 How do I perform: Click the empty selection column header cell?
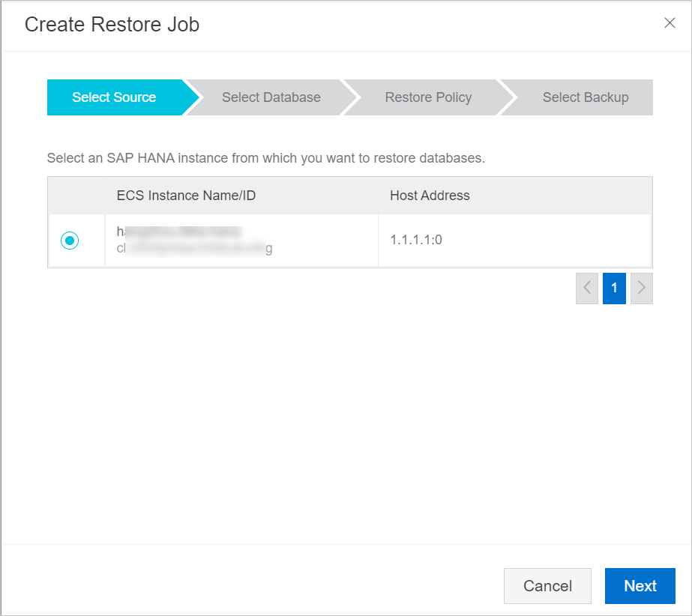(x=76, y=196)
